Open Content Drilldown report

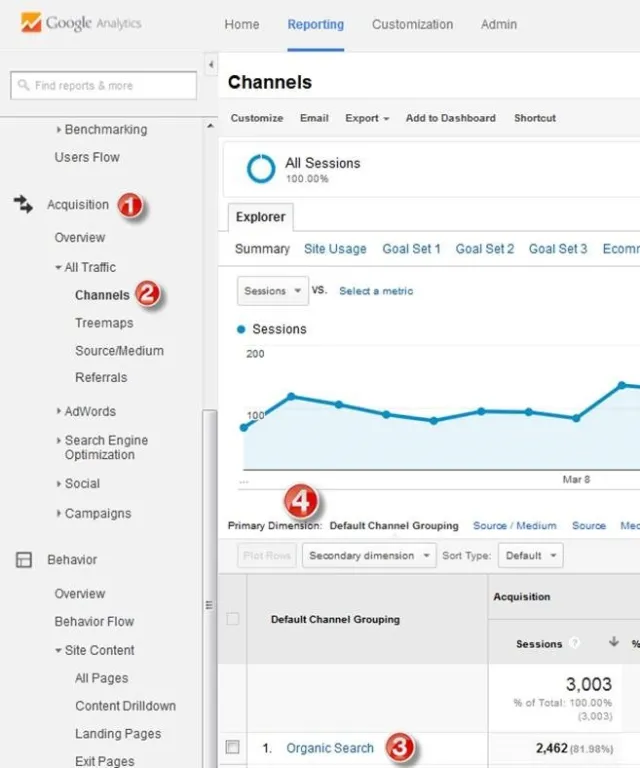125,706
